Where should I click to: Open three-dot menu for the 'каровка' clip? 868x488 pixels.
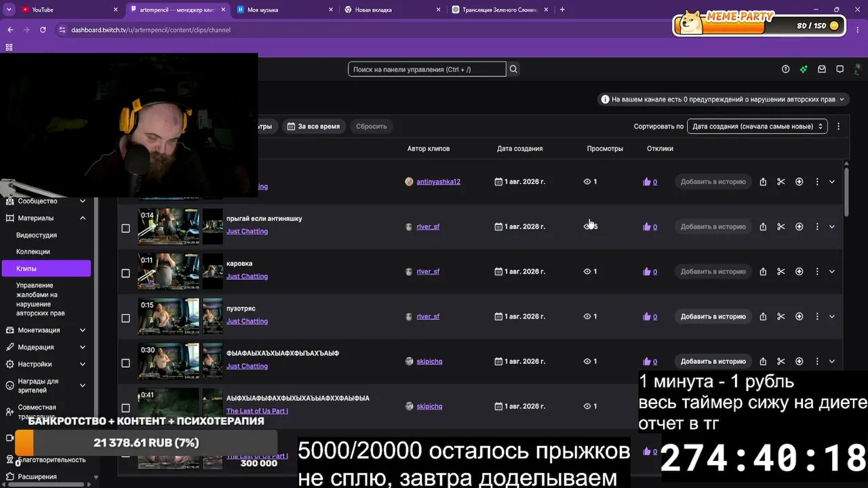(x=817, y=272)
